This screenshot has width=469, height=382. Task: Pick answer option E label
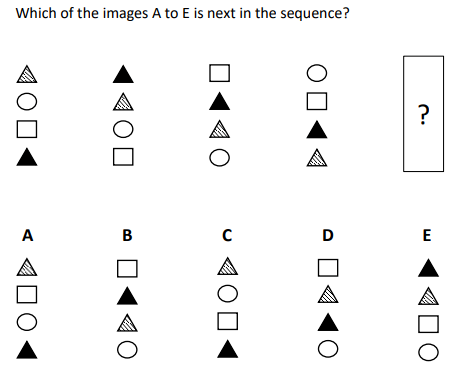(x=427, y=235)
